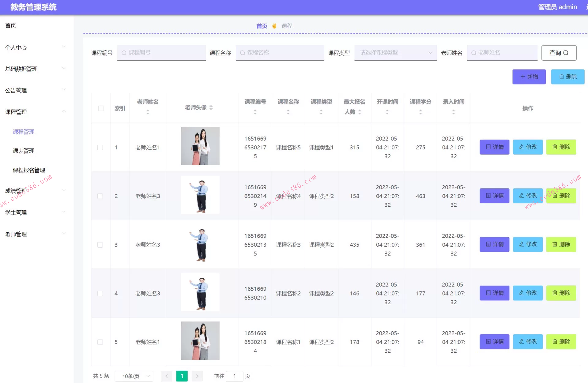Click the document icon on row 2 详情 button
The width and height of the screenshot is (588, 383).
488,196
